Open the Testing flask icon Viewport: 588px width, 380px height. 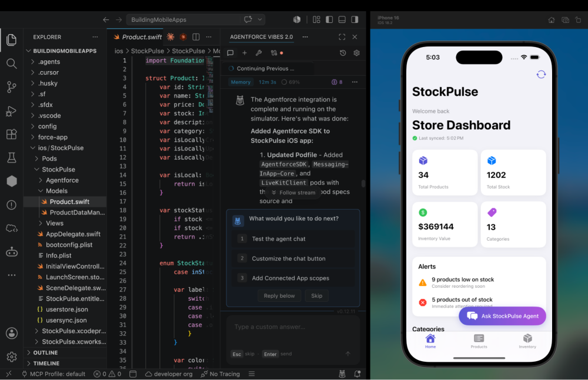(x=12, y=158)
